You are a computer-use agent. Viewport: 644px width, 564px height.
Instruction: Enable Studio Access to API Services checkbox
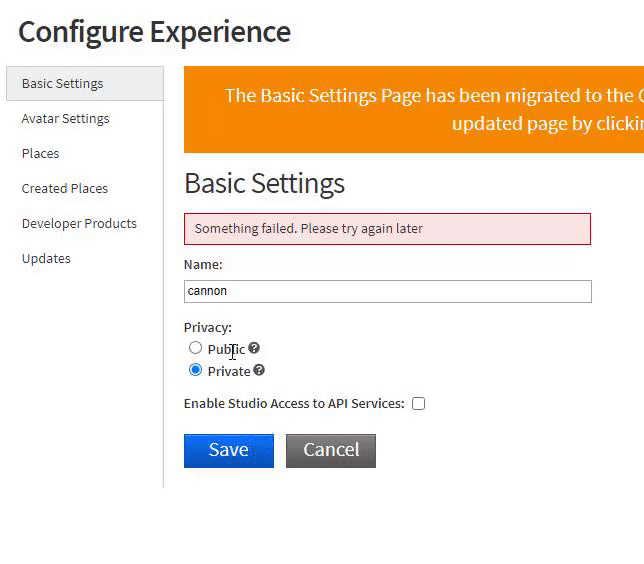pyautogui.click(x=418, y=404)
